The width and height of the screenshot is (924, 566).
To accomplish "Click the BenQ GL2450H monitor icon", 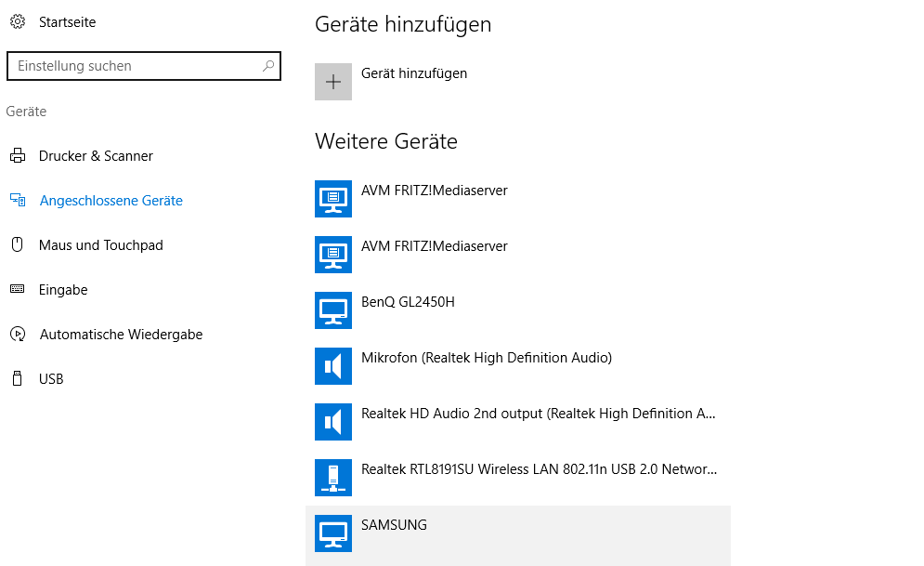I will 333,310.
